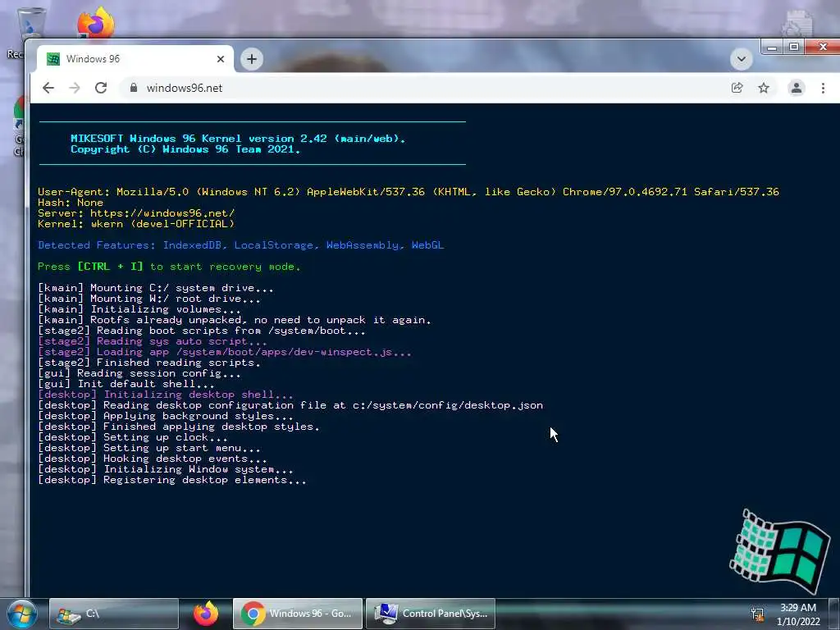Screen dimensions: 840x630
Task: Click the 'Server: https://windows96.net/' line
Action: point(136,213)
